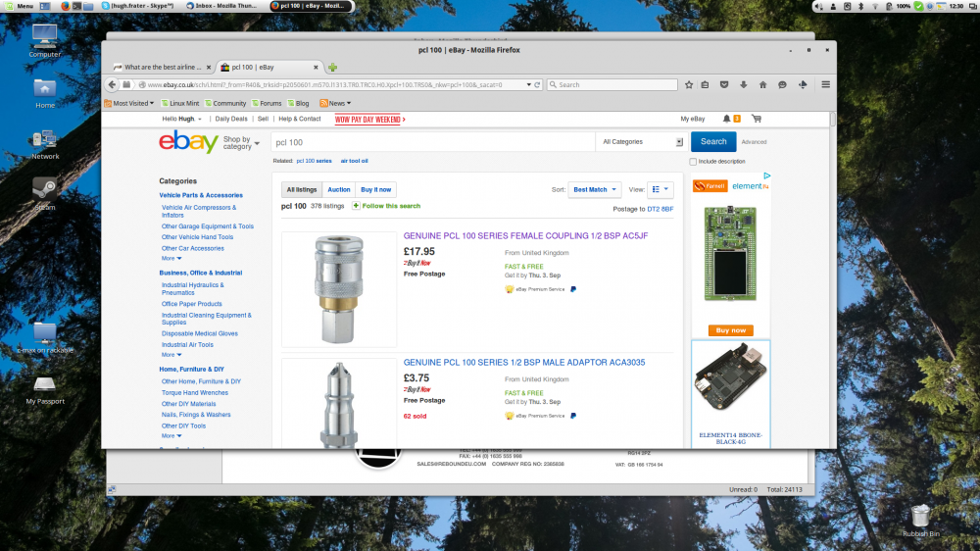Open the View layout dropdown
Image resolution: width=980 pixels, height=551 pixels.
(x=660, y=189)
